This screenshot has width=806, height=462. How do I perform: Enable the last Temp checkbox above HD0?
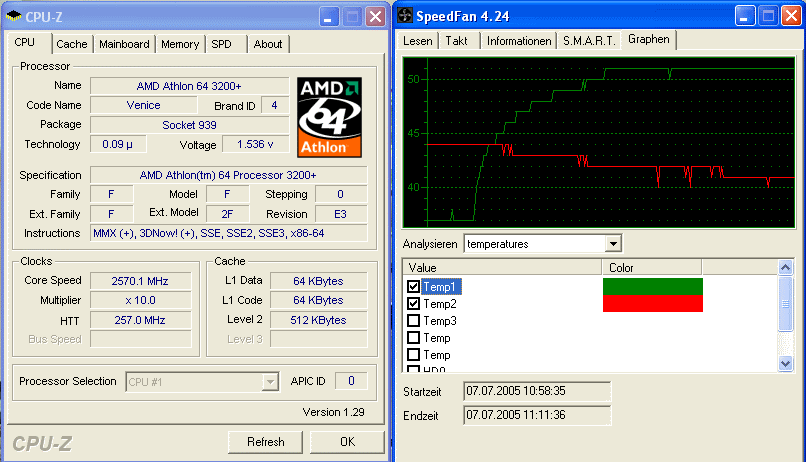pyautogui.click(x=413, y=355)
